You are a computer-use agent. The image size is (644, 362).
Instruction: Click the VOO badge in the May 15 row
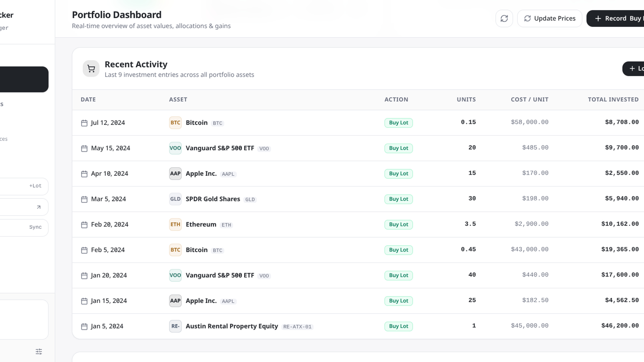click(175, 148)
